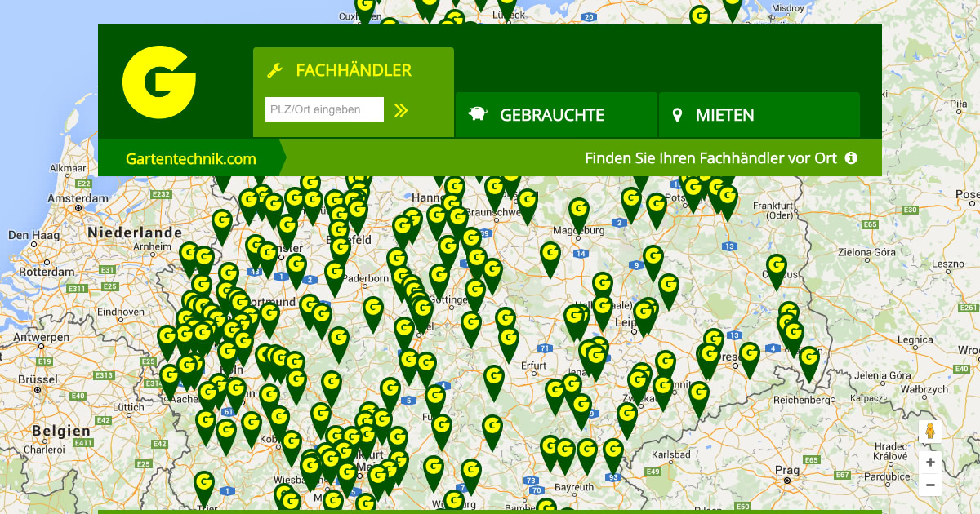Switch to the Mieten tab

(x=759, y=115)
